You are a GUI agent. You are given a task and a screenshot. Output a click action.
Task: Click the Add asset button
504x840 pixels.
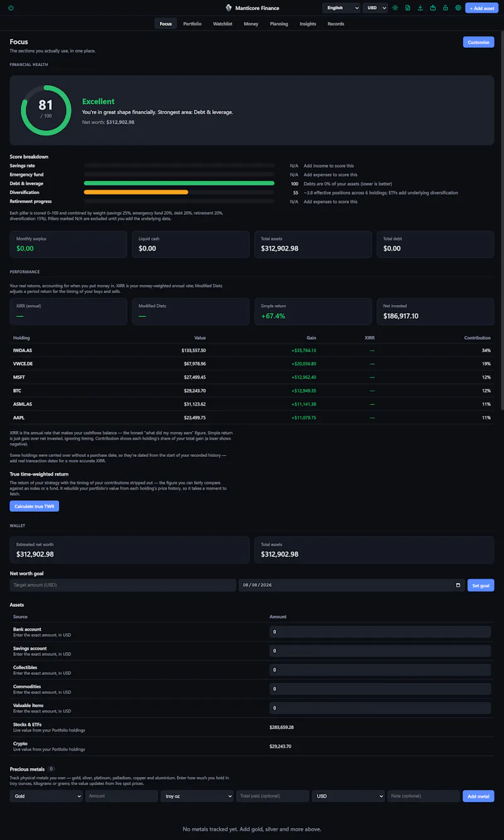pos(482,8)
